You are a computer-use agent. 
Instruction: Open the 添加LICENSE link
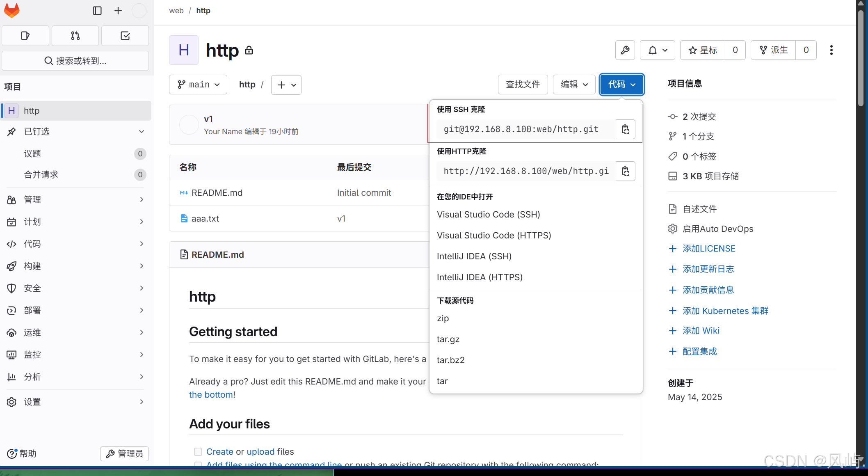[708, 249]
